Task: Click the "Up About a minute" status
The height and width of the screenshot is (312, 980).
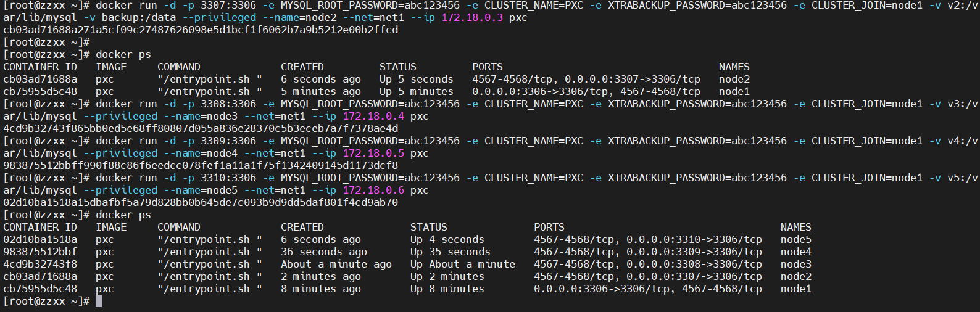Action: click(463, 264)
